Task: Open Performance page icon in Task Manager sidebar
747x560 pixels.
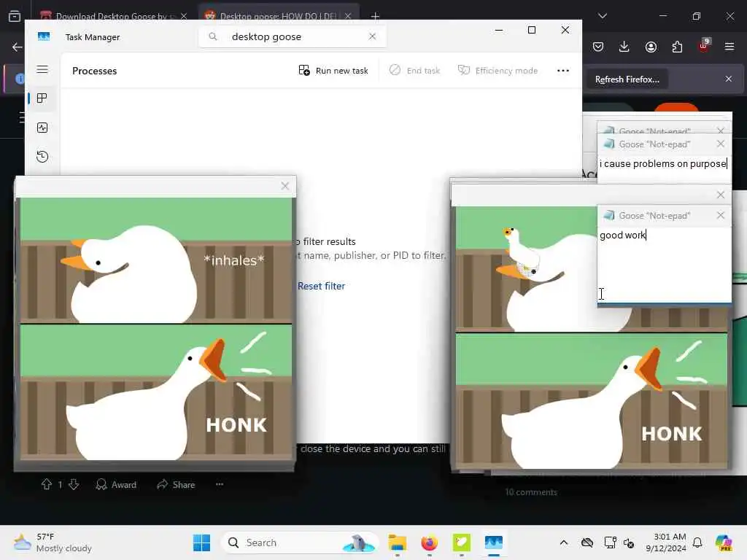Action: [42, 128]
